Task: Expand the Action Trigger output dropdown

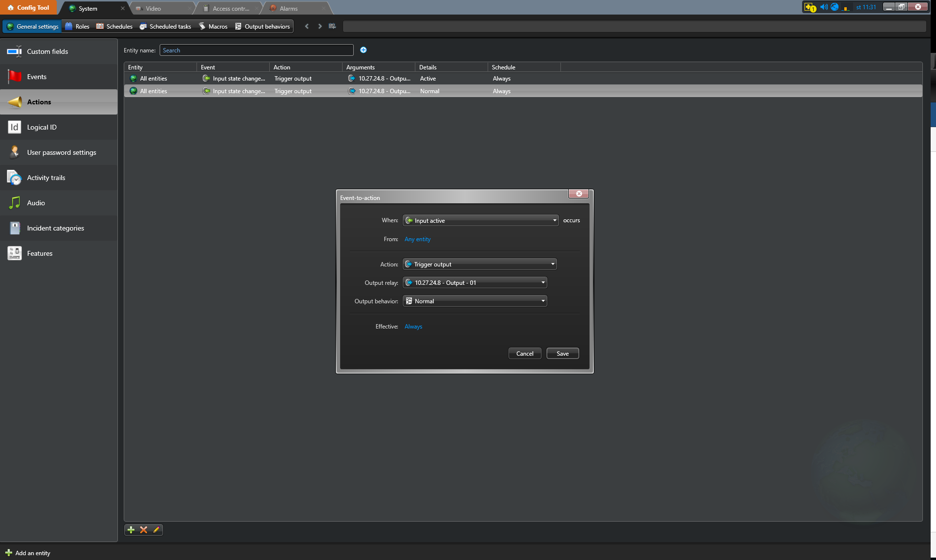Action: click(479, 264)
